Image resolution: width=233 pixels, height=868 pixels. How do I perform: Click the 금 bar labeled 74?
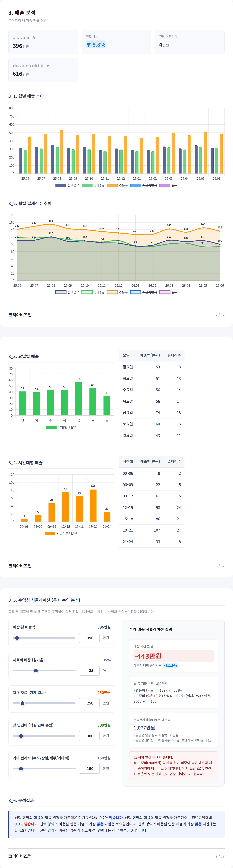(x=79, y=399)
